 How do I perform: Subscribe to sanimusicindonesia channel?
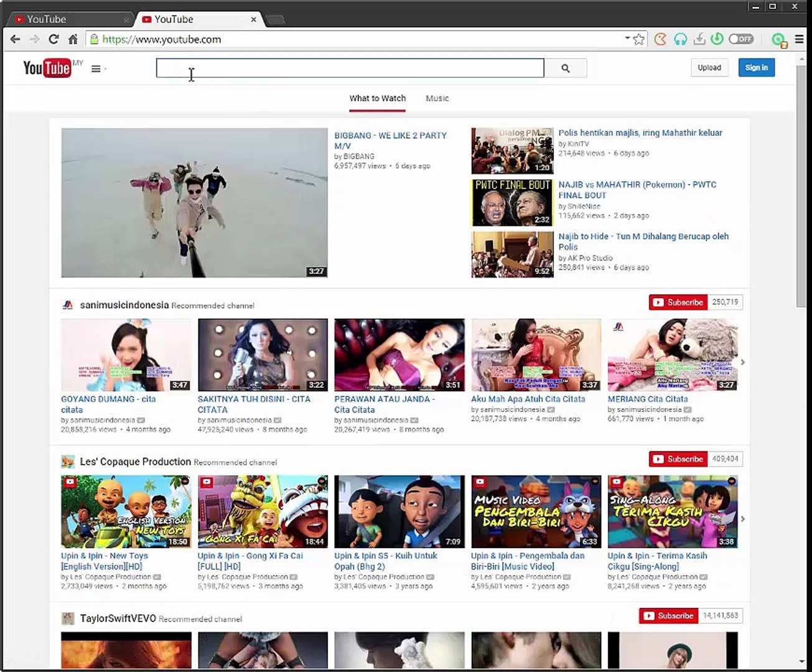(x=678, y=302)
